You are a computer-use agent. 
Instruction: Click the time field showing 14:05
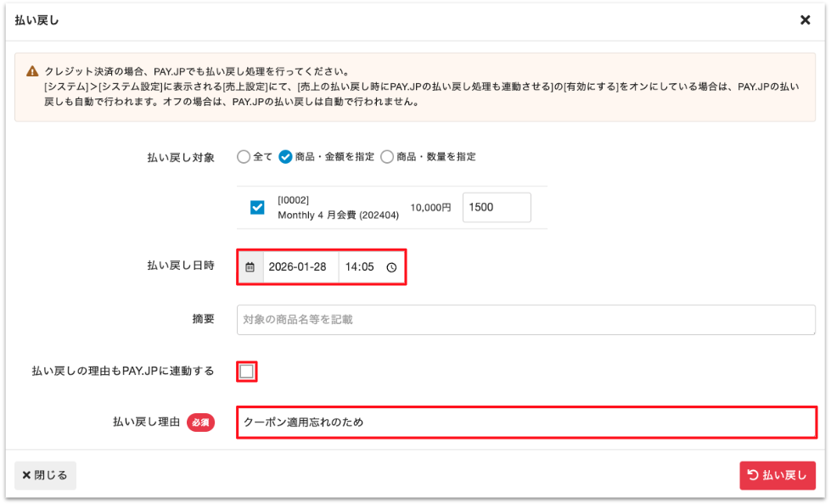(x=360, y=266)
